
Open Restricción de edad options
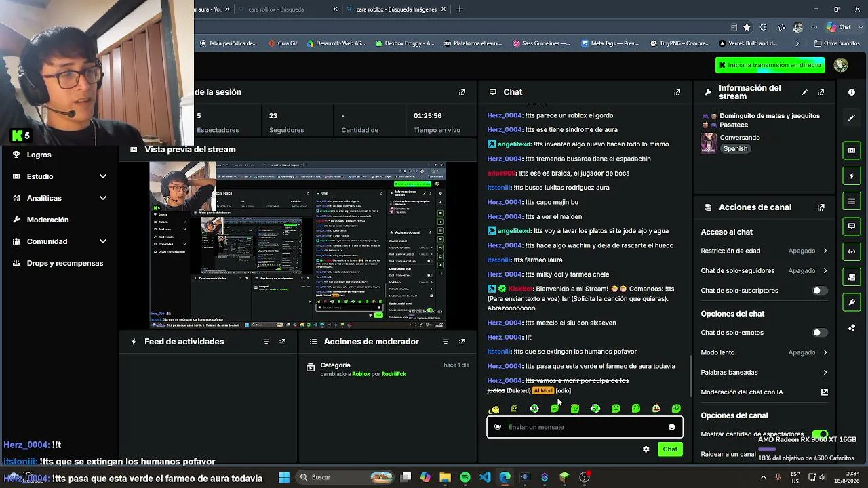pos(764,251)
